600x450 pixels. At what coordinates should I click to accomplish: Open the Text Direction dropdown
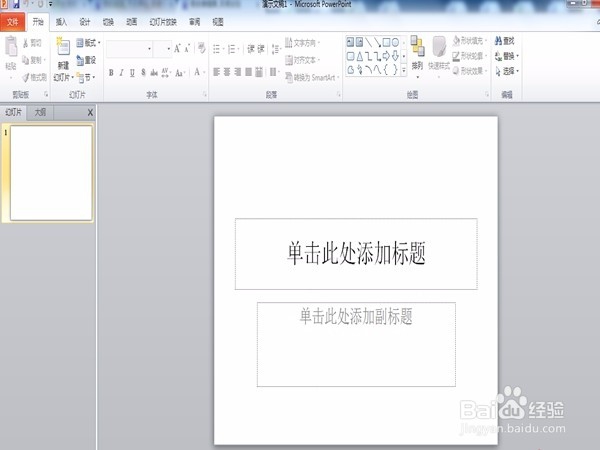[302, 42]
